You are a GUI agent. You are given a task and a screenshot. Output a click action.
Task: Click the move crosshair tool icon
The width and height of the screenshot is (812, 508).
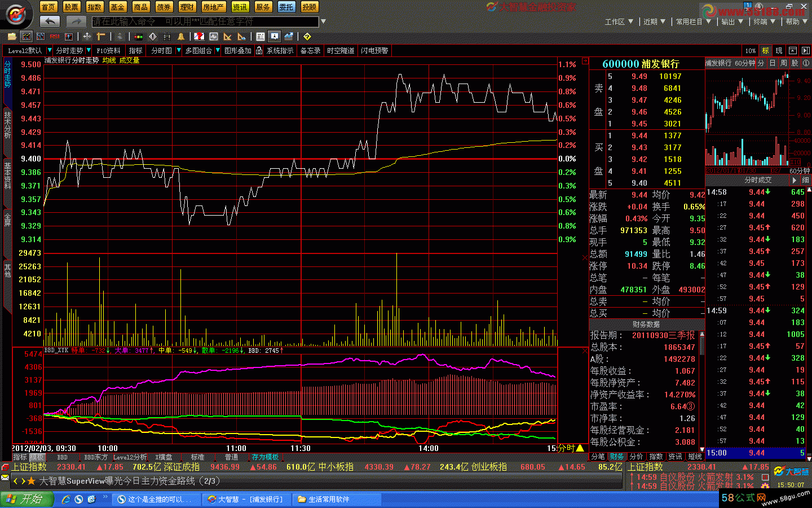click(87, 37)
